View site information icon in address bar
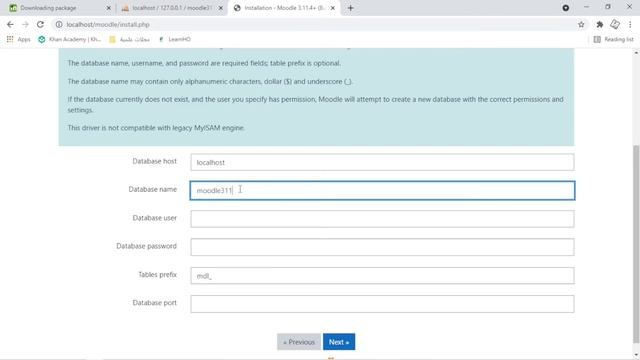640x360 pixels. point(59,24)
